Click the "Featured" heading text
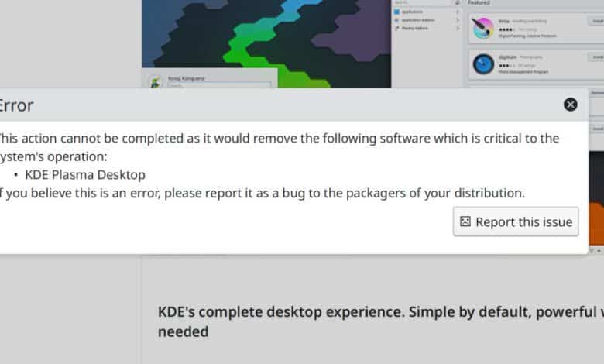Viewport: 604px width, 364px height. click(x=479, y=2)
